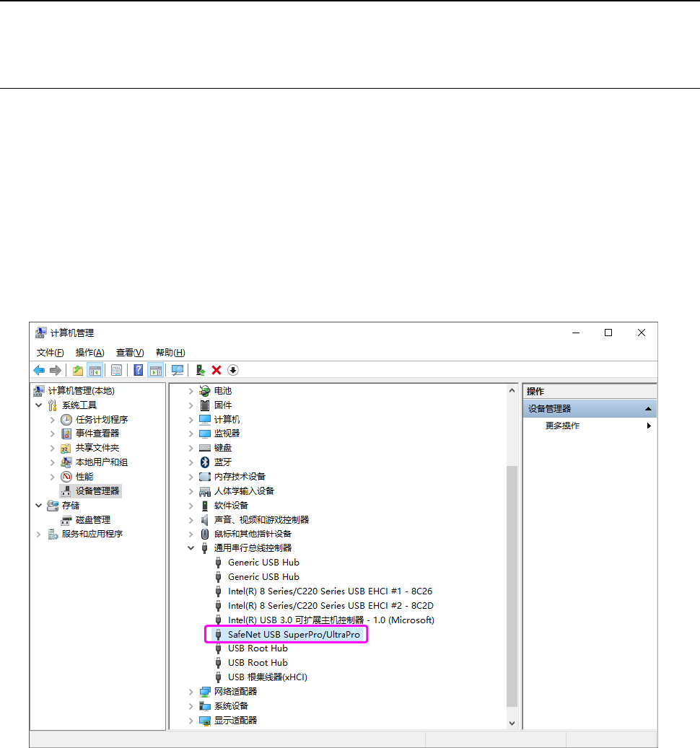Toggle the show/hide console tree toolbar button

[x=95, y=370]
